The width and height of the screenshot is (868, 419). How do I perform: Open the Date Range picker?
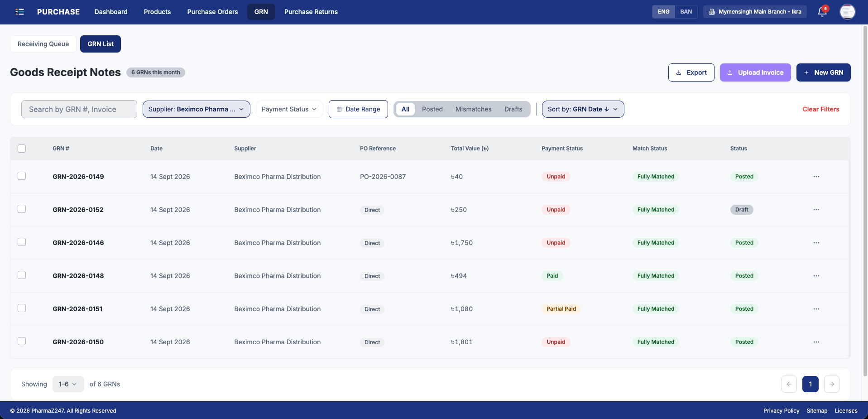[x=358, y=109]
